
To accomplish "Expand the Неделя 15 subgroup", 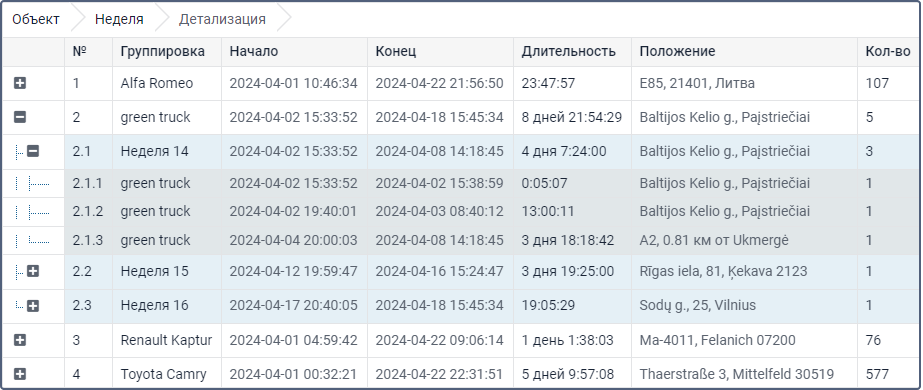I will [x=33, y=271].
